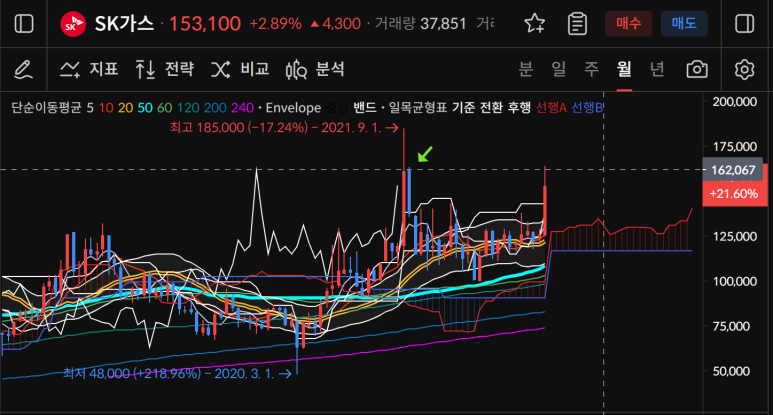The height and width of the screenshot is (415, 773).
Task: Click the 200,000 price axis label
Action: [x=735, y=102]
